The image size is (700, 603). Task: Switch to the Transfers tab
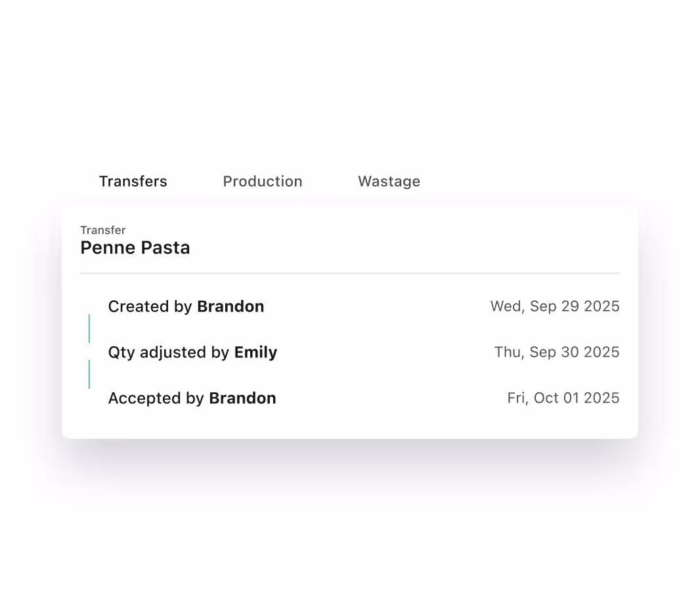coord(133,181)
